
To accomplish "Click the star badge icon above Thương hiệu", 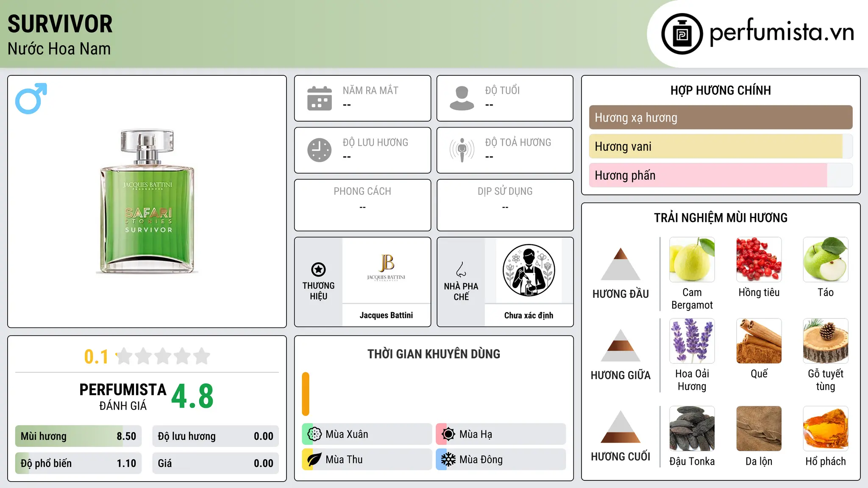I will coord(318,269).
